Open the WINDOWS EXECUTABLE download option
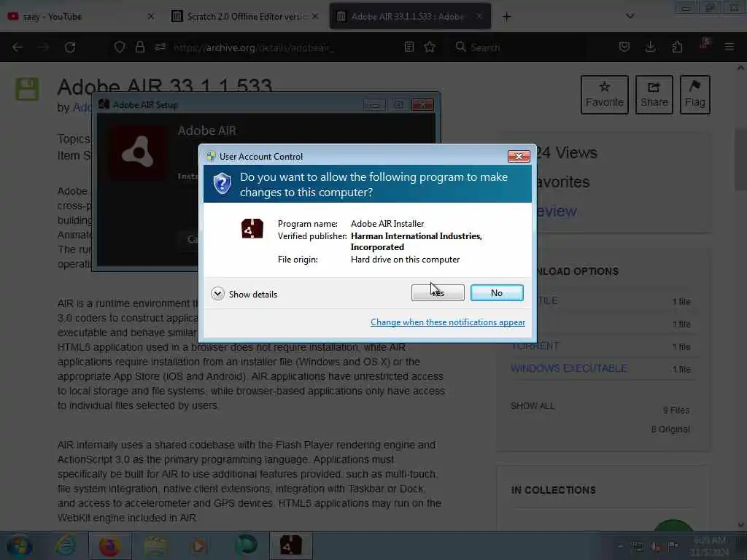Viewport: 747px width, 560px height. point(569,368)
